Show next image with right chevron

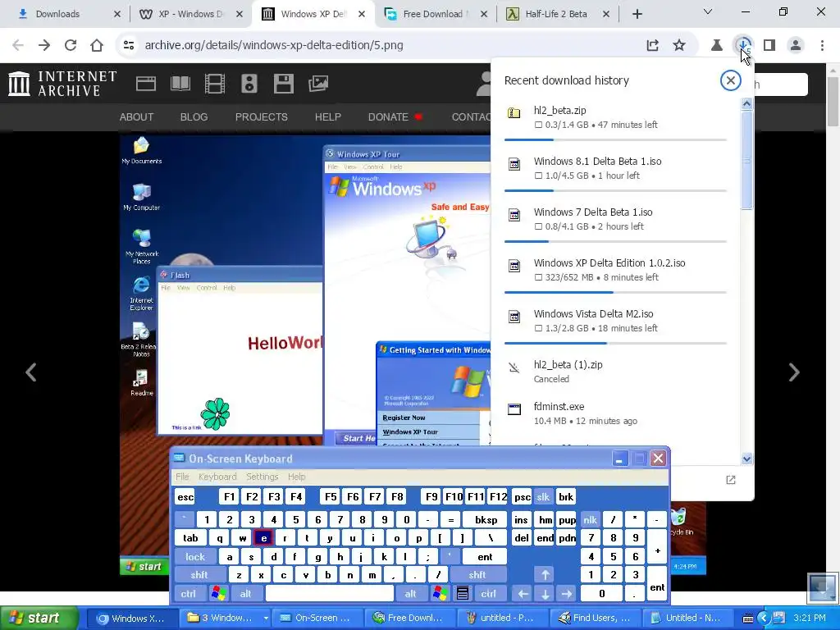(794, 372)
